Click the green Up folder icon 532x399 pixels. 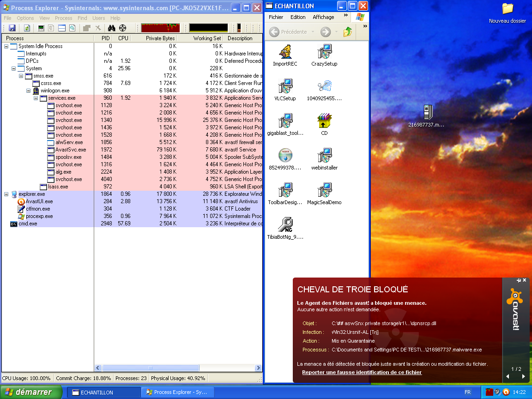click(x=347, y=32)
